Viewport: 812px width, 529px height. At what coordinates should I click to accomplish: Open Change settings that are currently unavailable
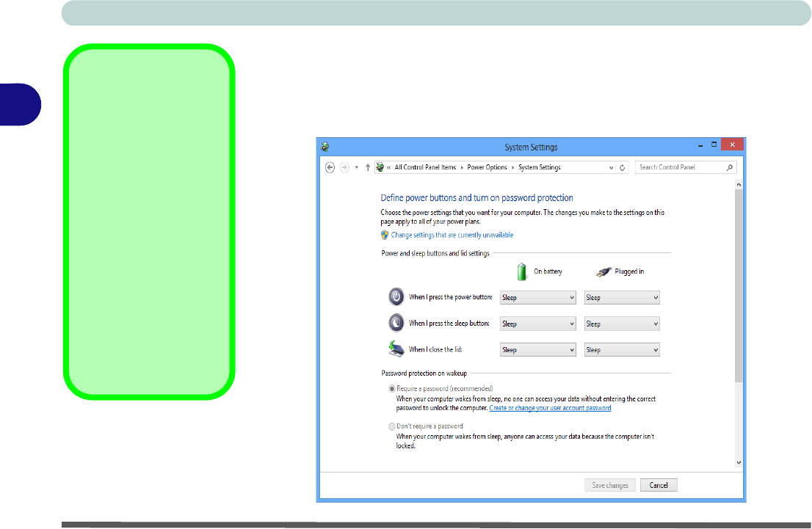pos(452,235)
